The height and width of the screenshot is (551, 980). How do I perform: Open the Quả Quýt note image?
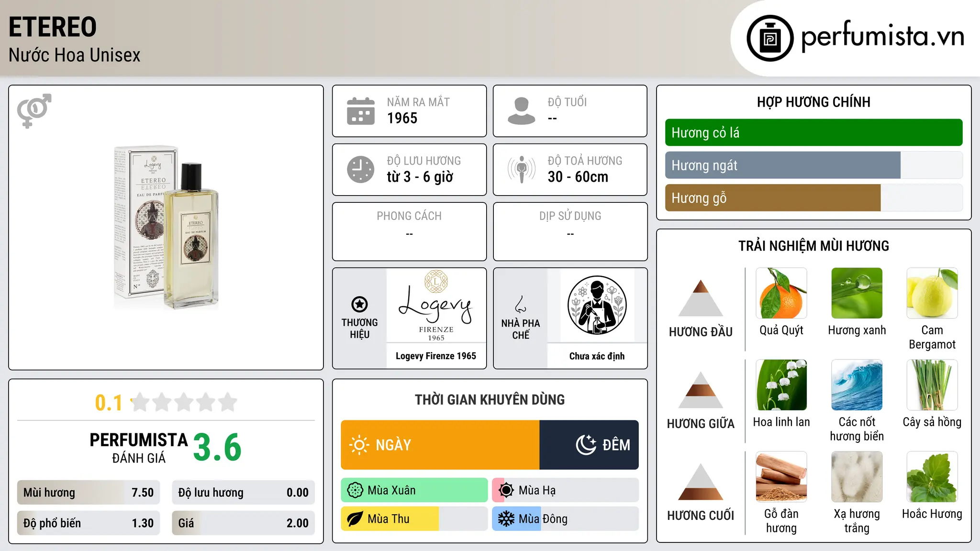[781, 293]
